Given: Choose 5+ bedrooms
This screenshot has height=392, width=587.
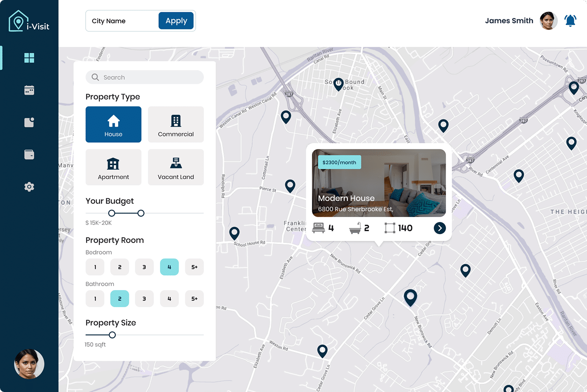Looking at the screenshot, I should (194, 267).
